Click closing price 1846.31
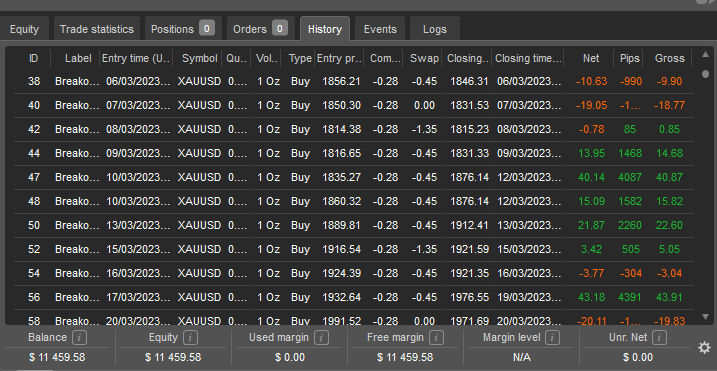 click(470, 81)
